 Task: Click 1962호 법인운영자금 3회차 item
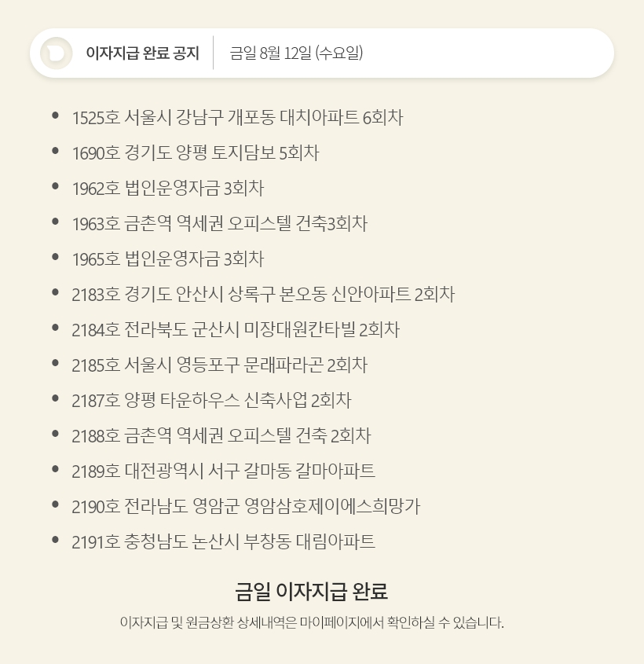[167, 189]
